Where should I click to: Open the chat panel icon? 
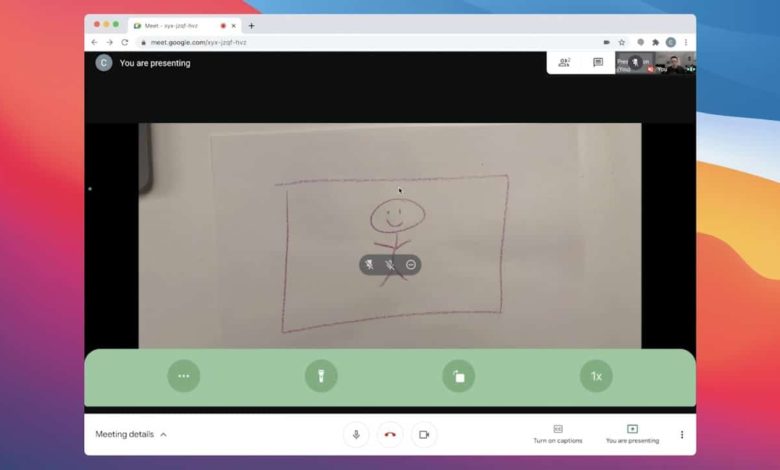coord(598,62)
